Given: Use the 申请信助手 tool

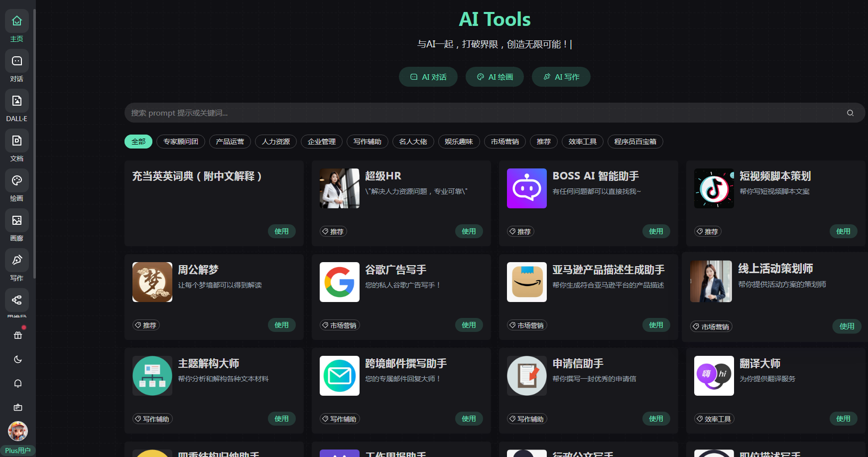Looking at the screenshot, I should pyautogui.click(x=656, y=419).
